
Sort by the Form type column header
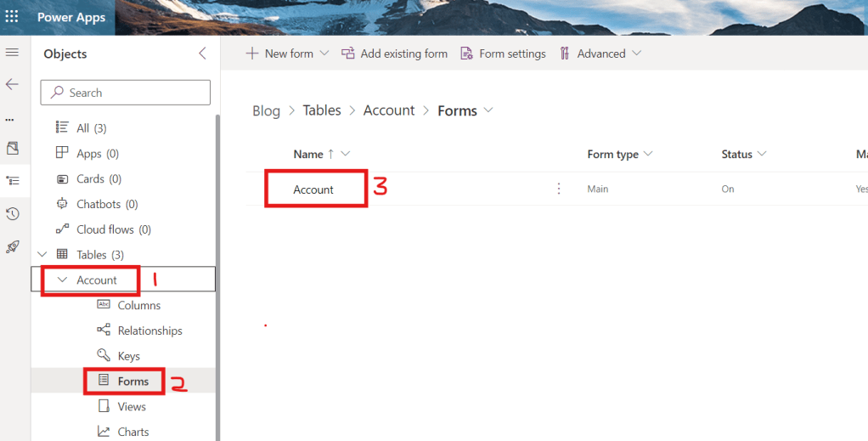(x=612, y=154)
